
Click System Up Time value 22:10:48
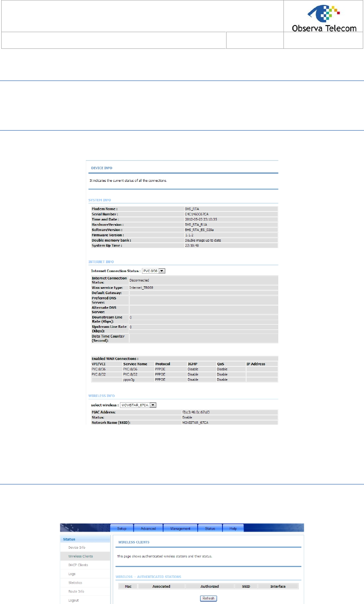192,246
